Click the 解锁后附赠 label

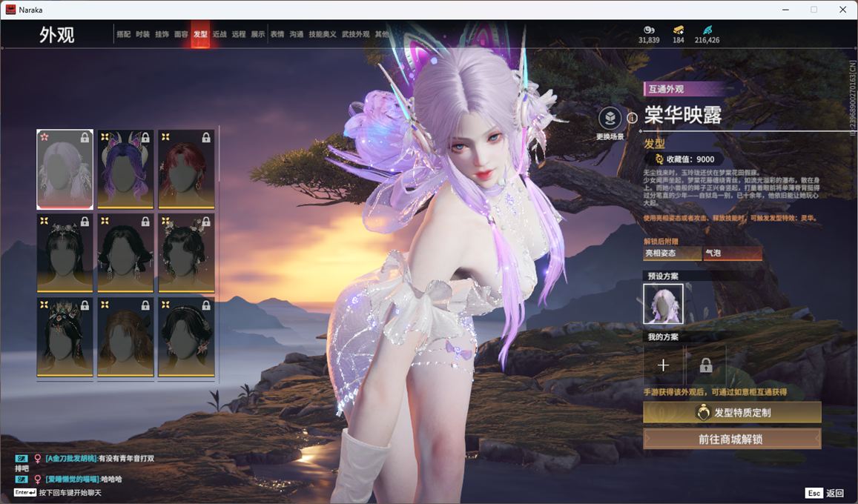click(x=661, y=241)
